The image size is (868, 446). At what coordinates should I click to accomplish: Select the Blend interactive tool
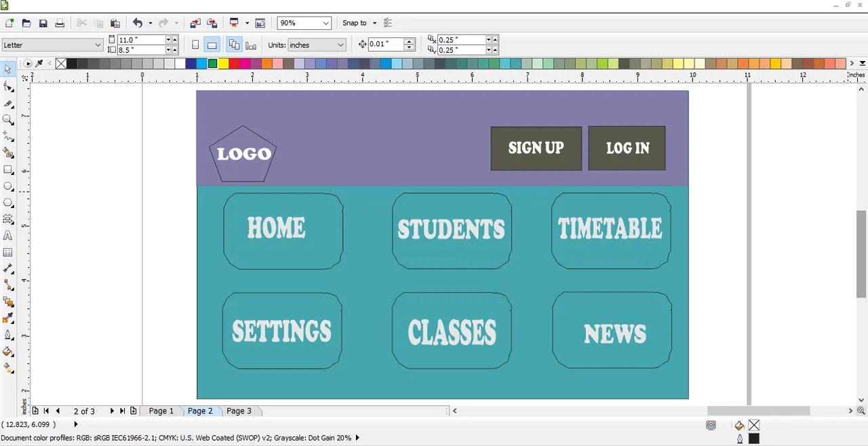8,302
